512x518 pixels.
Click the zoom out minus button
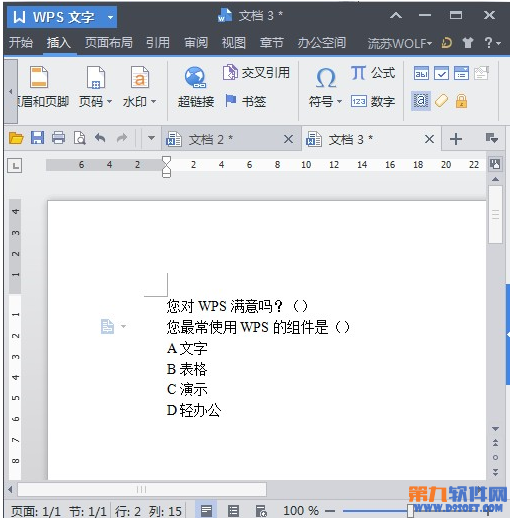[330, 511]
